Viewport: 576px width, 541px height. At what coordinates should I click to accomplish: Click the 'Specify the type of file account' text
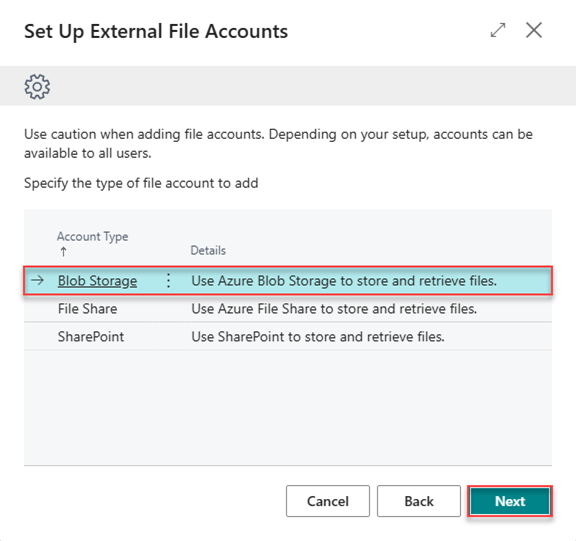tap(141, 183)
